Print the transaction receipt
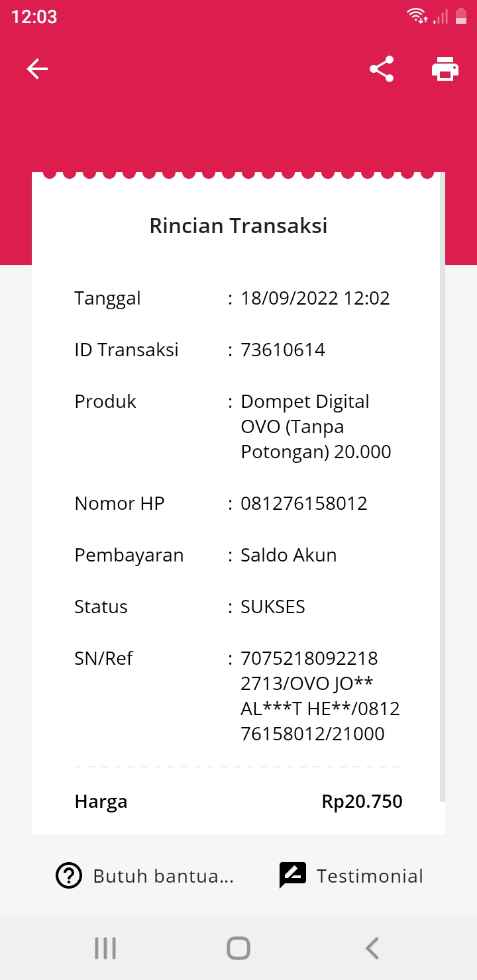 coord(445,69)
